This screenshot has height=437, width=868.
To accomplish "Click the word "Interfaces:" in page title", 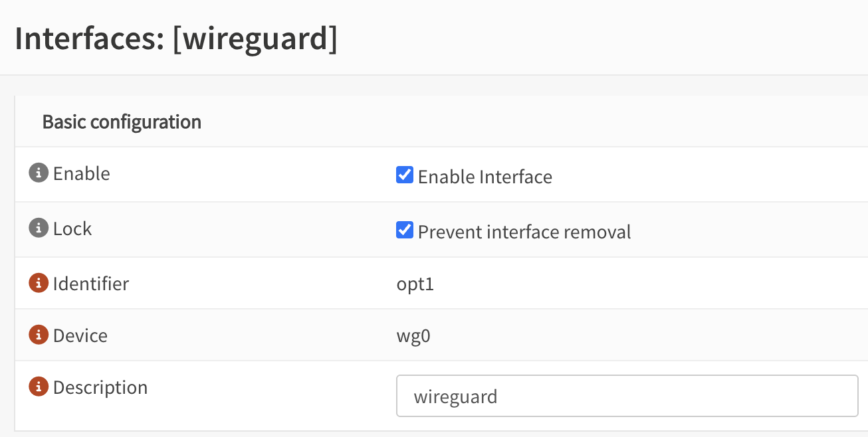I will (89, 39).
